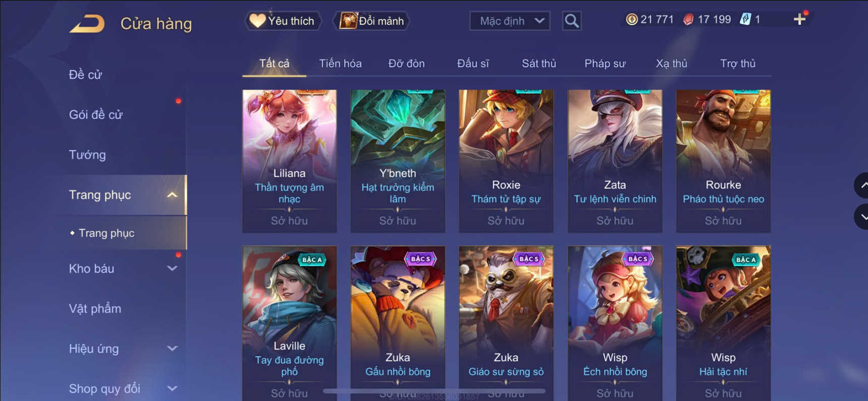868x401 pixels.
Task: Switch to the Pháp sư tab
Action: pos(605,63)
